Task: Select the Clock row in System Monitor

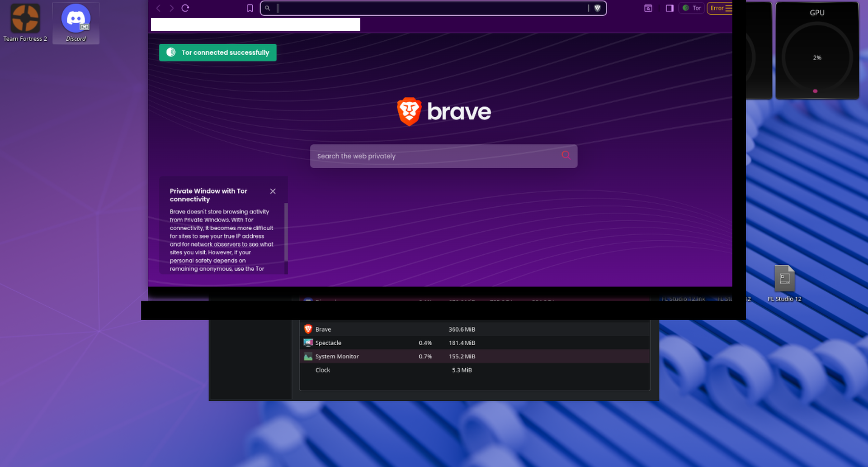Action: (475, 370)
